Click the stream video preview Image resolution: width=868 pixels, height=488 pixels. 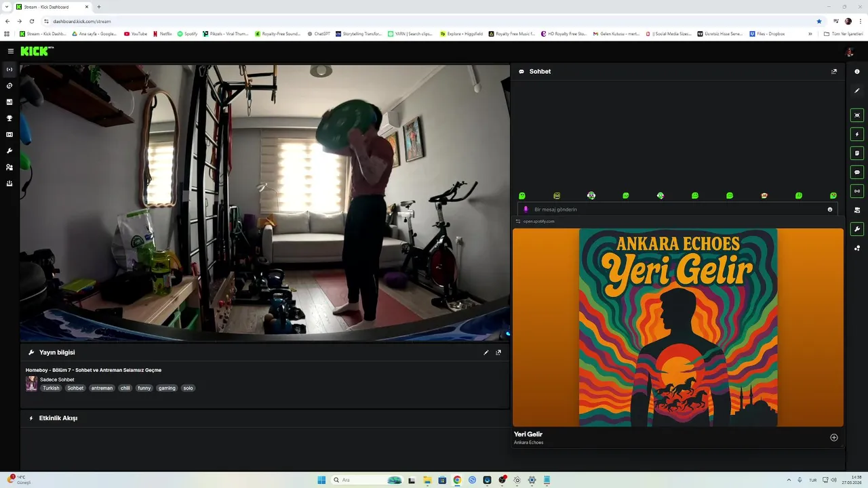point(264,203)
